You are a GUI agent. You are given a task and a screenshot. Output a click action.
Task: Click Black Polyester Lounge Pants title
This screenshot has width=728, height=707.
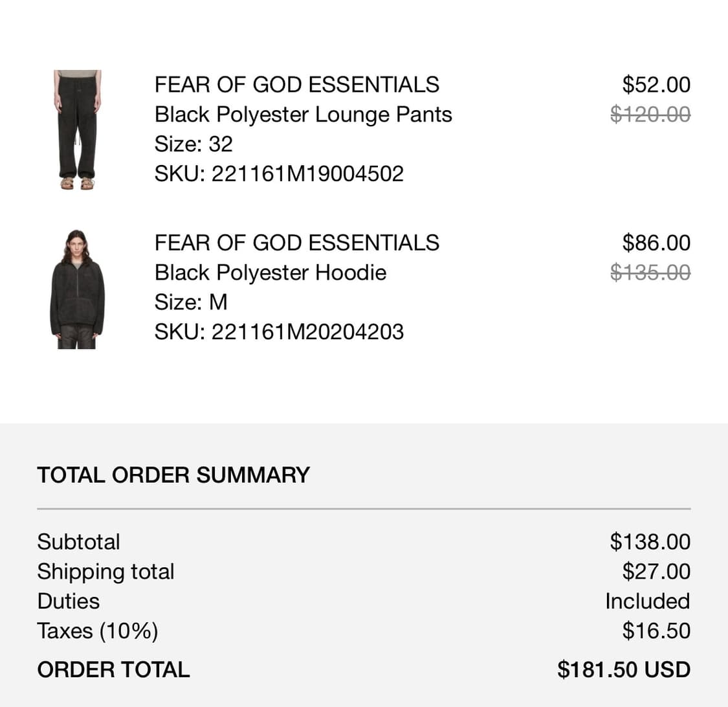click(303, 115)
